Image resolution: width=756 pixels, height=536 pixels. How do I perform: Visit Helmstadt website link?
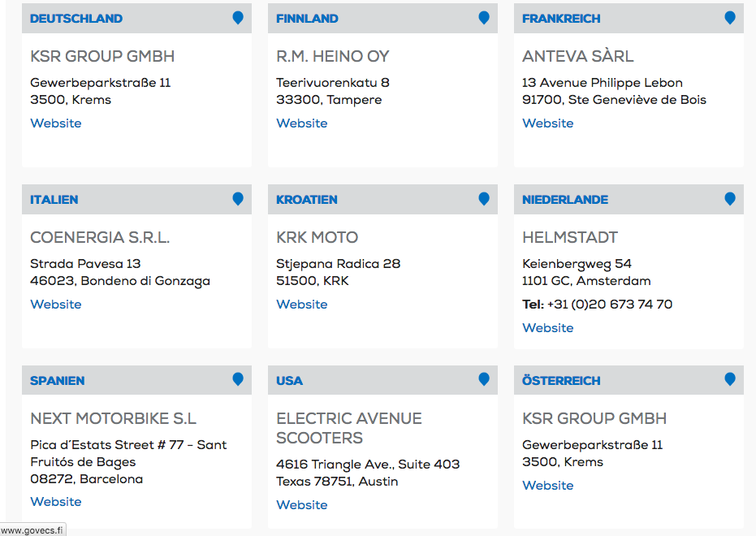[x=548, y=328]
